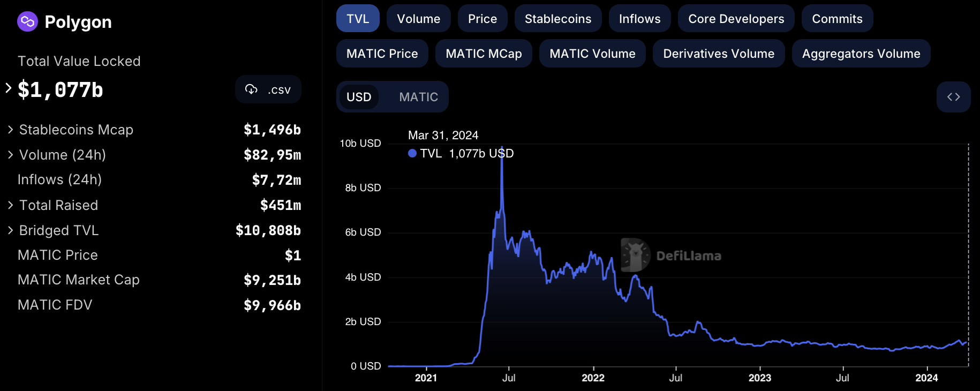Click the download cloud icon beside .csv
Image resolution: width=980 pixels, height=391 pixels.
point(251,89)
